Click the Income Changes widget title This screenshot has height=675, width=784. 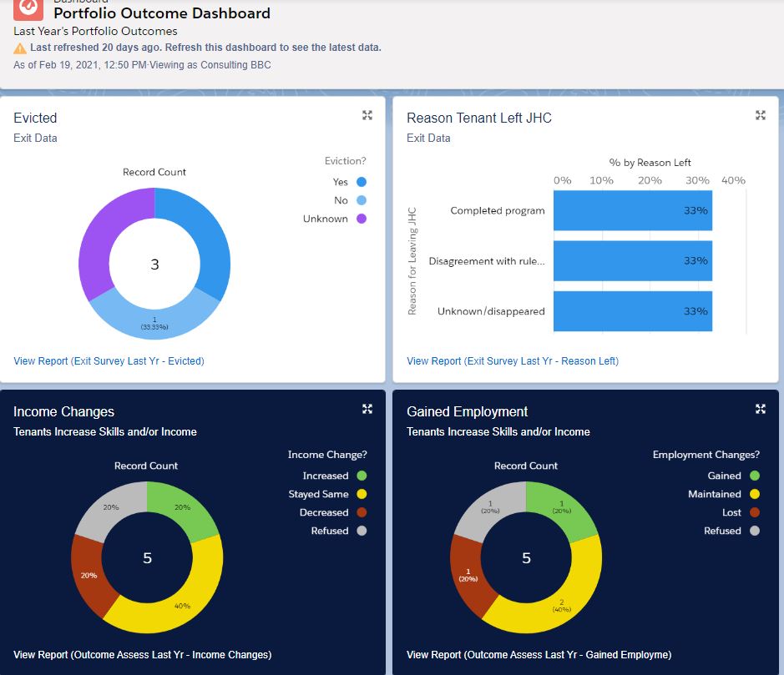point(63,411)
